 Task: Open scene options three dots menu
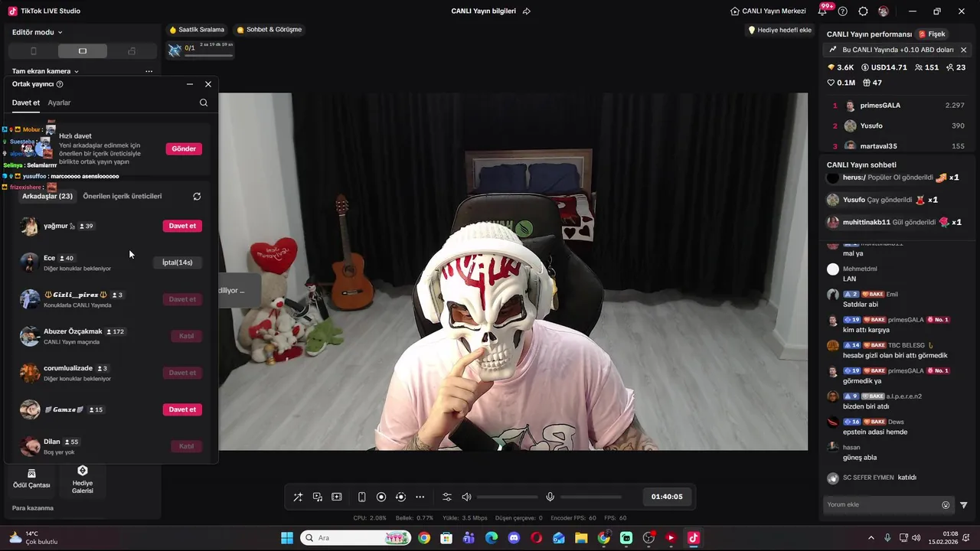coord(149,71)
